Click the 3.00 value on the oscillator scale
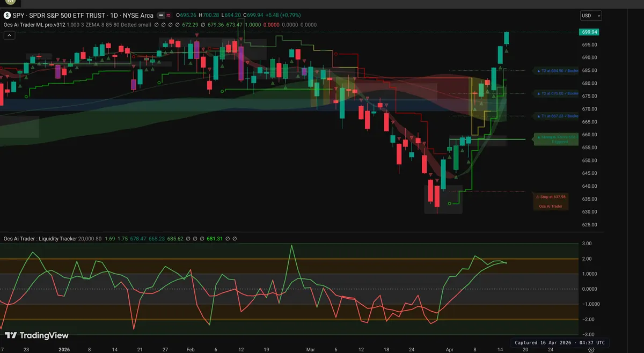The height and width of the screenshot is (353, 644). pos(588,244)
